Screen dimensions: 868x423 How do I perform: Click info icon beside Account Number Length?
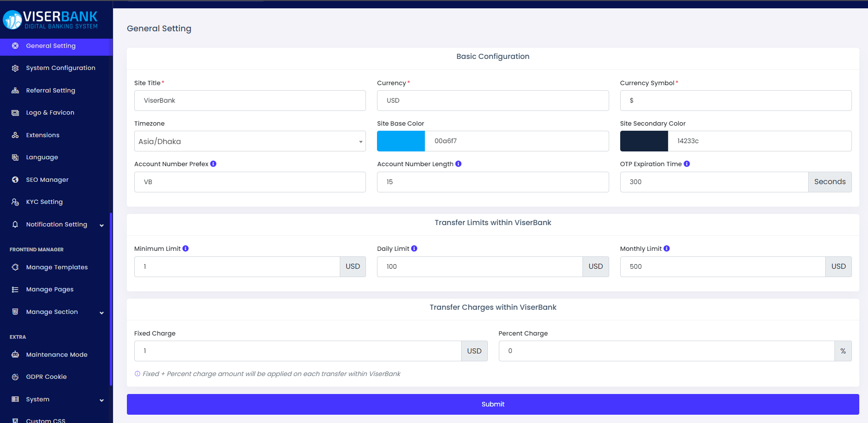coord(458,164)
